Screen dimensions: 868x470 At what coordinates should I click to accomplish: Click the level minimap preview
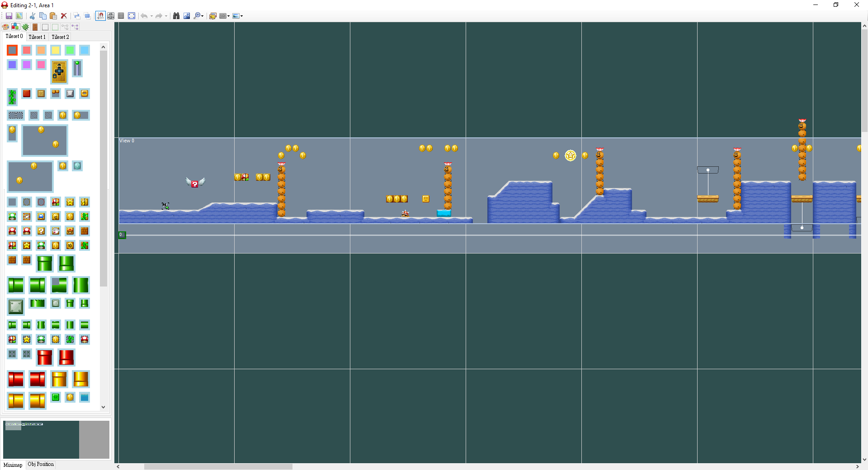tap(41, 439)
